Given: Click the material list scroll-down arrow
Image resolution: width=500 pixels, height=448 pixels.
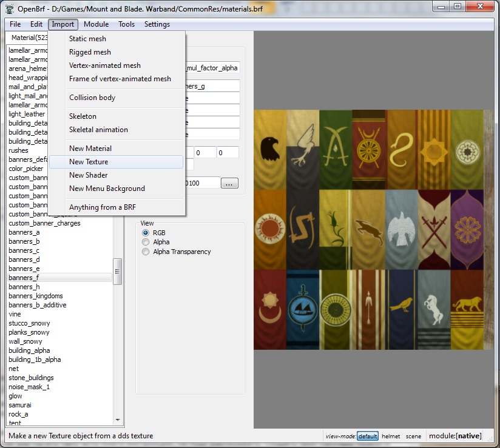Looking at the screenshot, I should [x=118, y=420].
